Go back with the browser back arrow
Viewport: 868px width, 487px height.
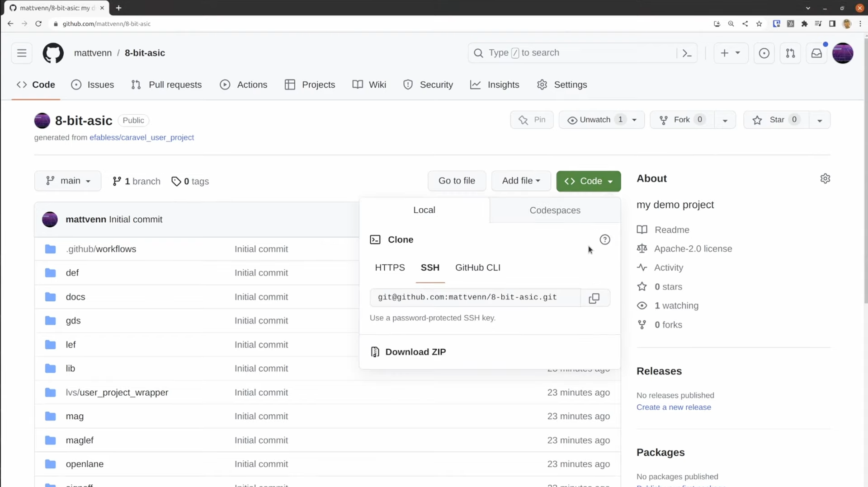click(x=10, y=23)
